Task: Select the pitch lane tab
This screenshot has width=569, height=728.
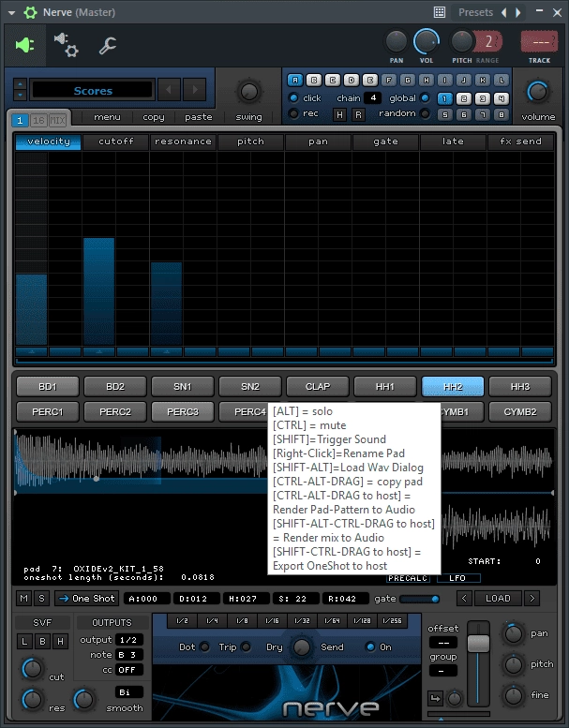Action: pos(250,141)
